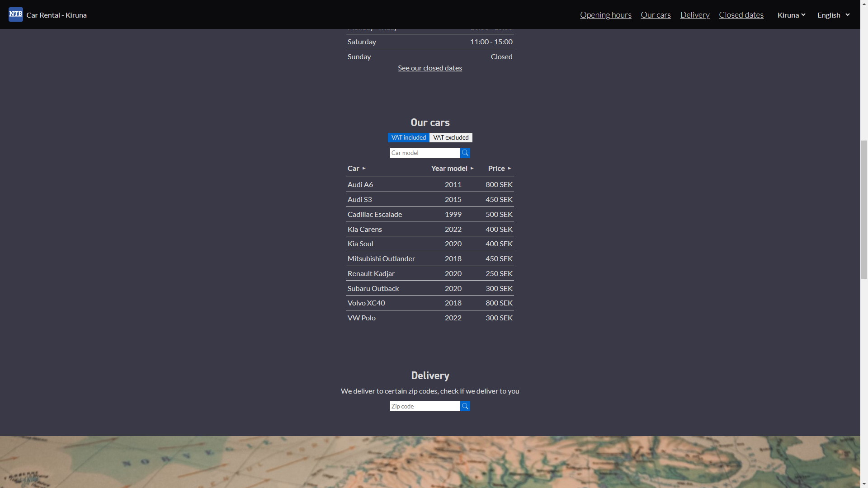The width and height of the screenshot is (868, 488).
Task: Go to Opening hours nav link
Action: pyautogui.click(x=605, y=15)
